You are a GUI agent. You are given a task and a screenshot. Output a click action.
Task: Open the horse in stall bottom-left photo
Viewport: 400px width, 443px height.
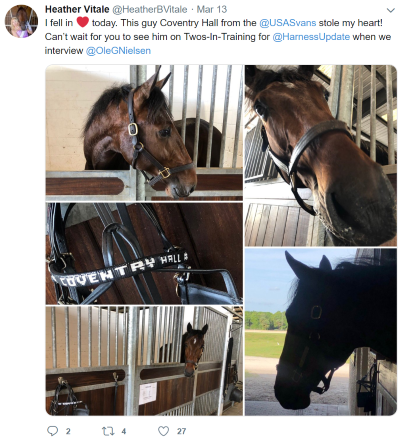click(144, 361)
